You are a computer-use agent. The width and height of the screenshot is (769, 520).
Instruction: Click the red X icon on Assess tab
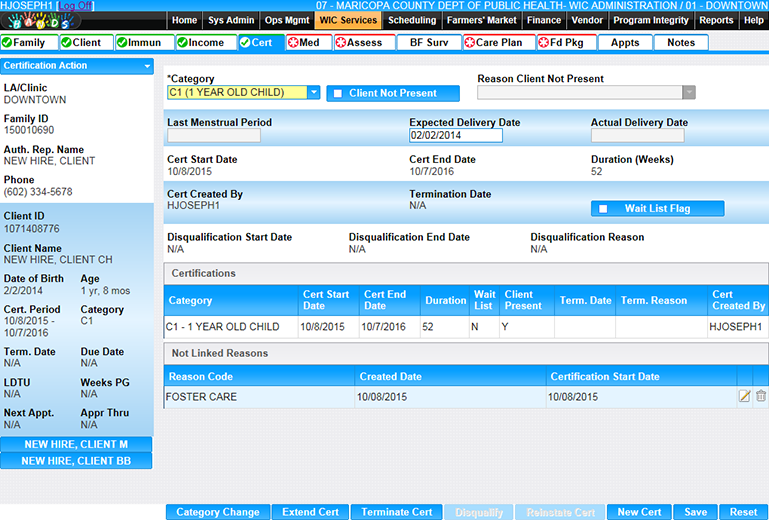tap(343, 43)
